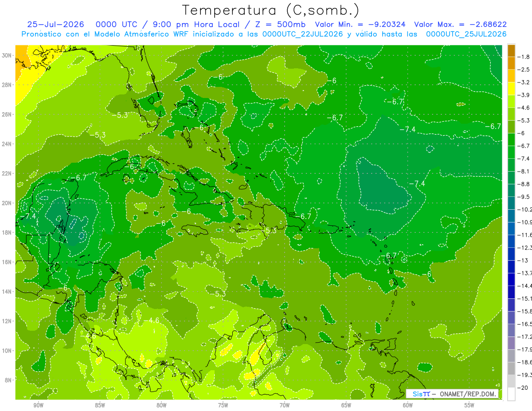This screenshot has width=532, height=411.
Task: Click the yellow legend swatch between -3.2 and -3.9
Action: tap(511, 89)
